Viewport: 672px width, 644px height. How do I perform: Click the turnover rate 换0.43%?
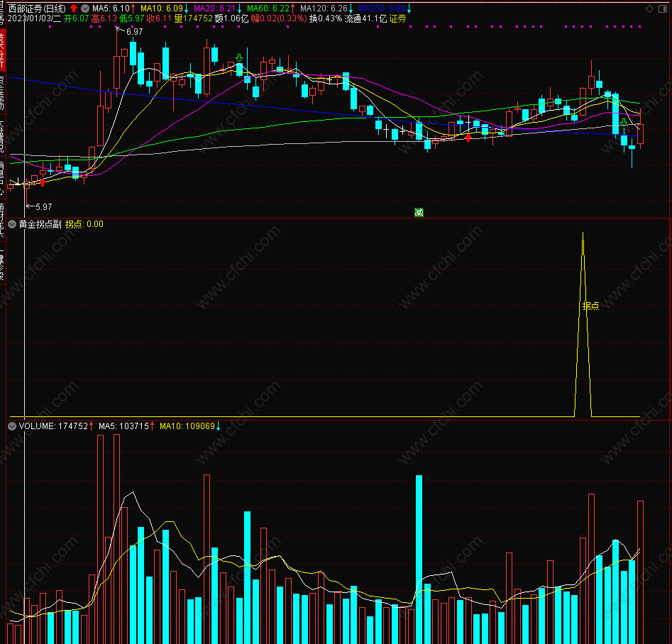point(326,18)
